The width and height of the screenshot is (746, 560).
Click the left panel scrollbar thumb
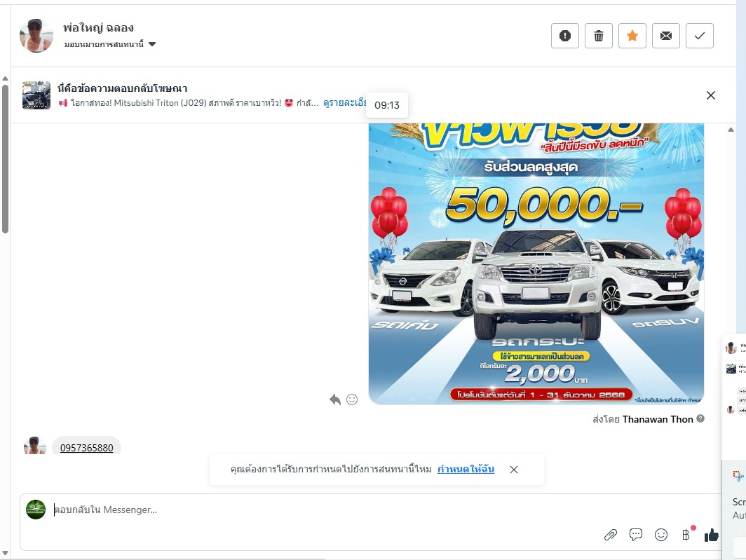coord(5,159)
